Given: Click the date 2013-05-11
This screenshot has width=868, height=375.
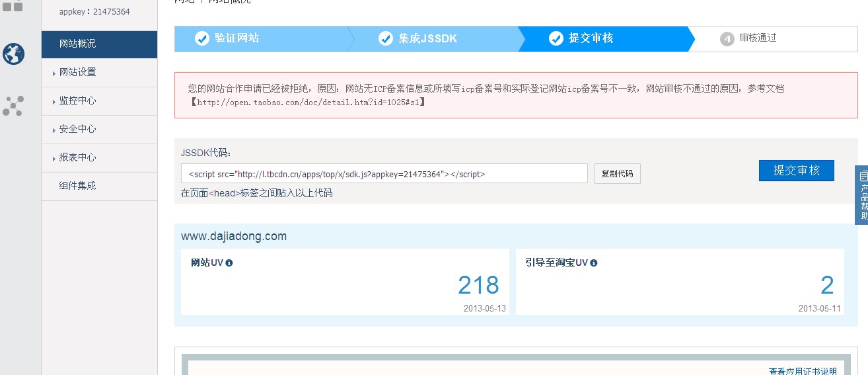Looking at the screenshot, I should [x=819, y=308].
